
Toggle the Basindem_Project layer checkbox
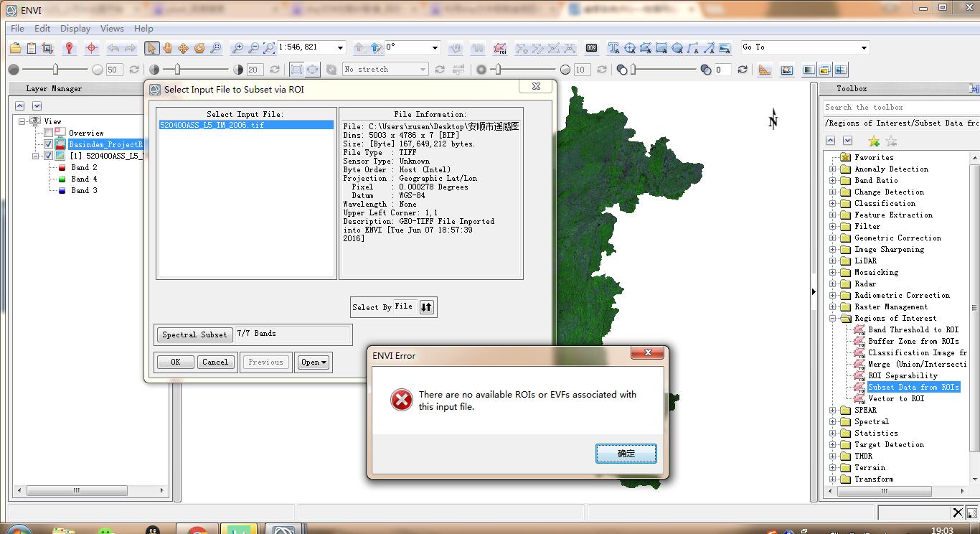(x=48, y=144)
